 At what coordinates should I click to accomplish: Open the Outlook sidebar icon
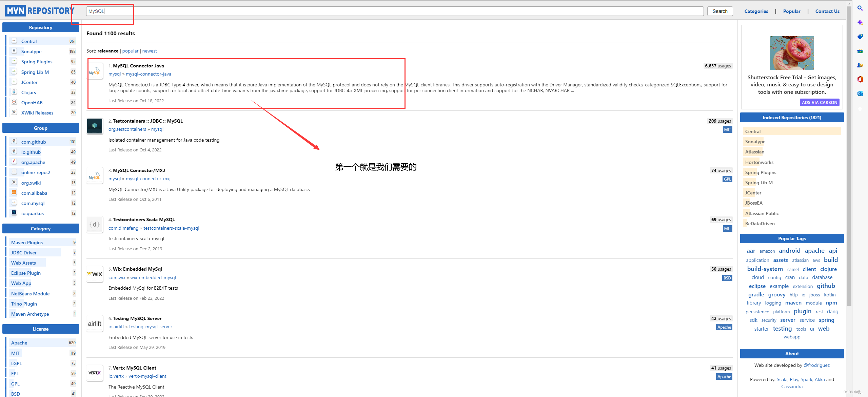(860, 93)
